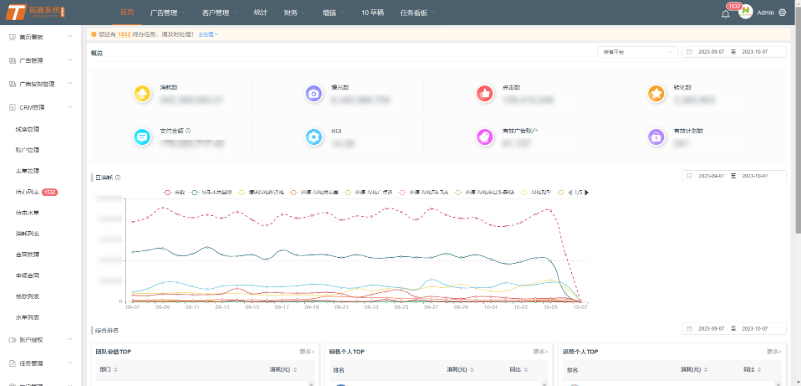Viewport: 801px width, 386px height.
Task: Click the red 点击数 thumbs-up icon
Action: (485, 93)
